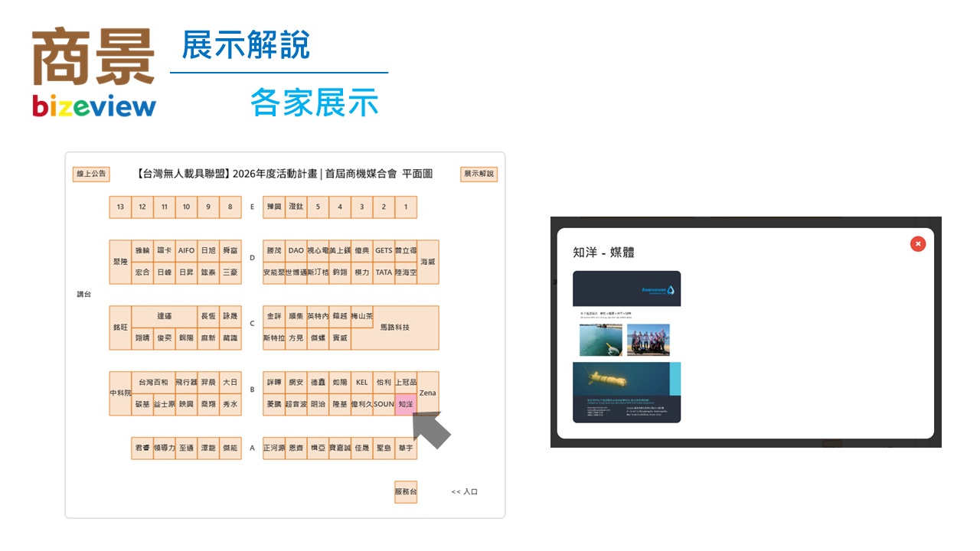The height and width of the screenshot is (551, 980).
Task: Open the 服務台 service desk tile
Action: [405, 492]
